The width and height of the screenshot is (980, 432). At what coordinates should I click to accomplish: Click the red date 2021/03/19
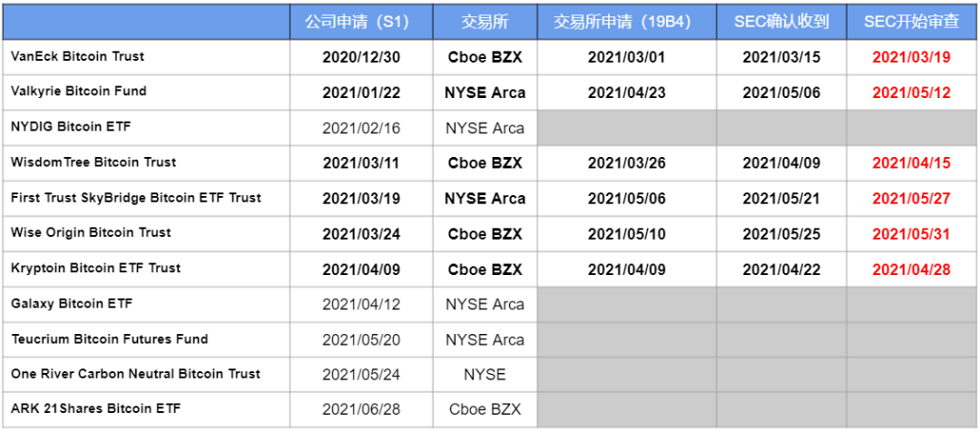coord(911,57)
